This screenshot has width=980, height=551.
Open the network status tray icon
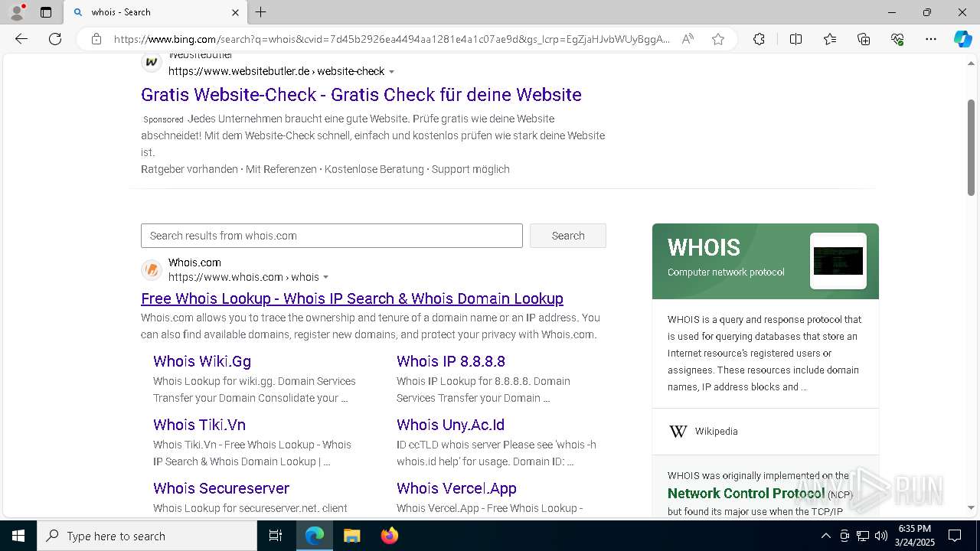(x=863, y=536)
